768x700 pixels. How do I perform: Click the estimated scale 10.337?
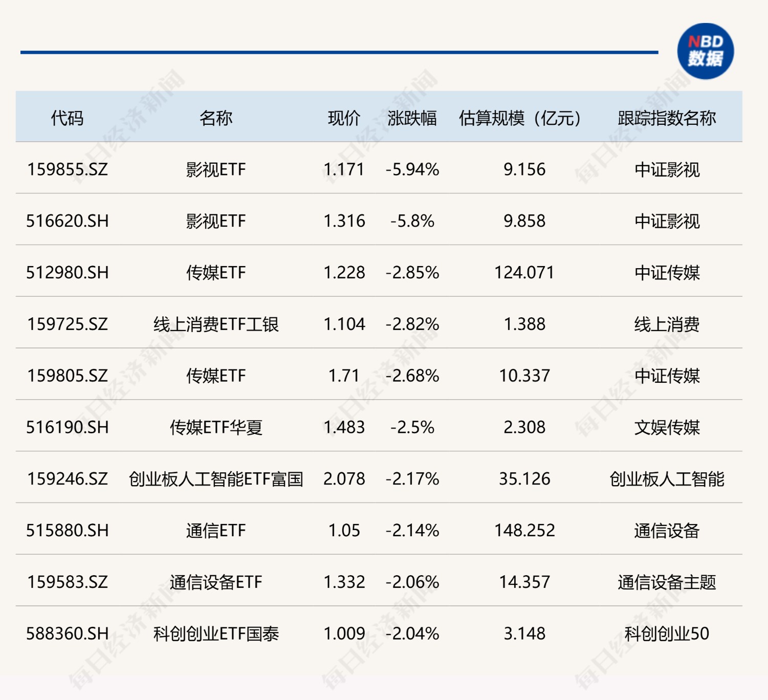coord(524,376)
